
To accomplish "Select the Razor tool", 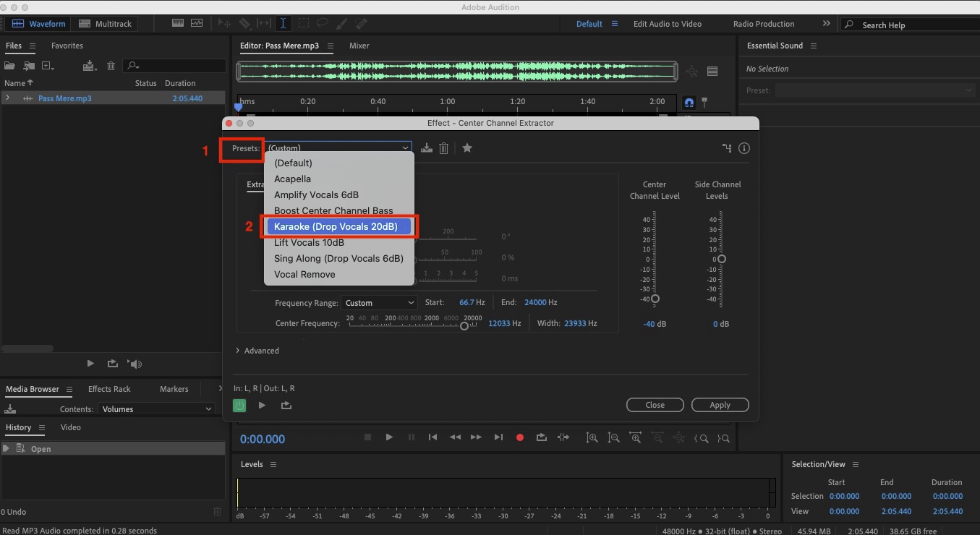I will 244,23.
